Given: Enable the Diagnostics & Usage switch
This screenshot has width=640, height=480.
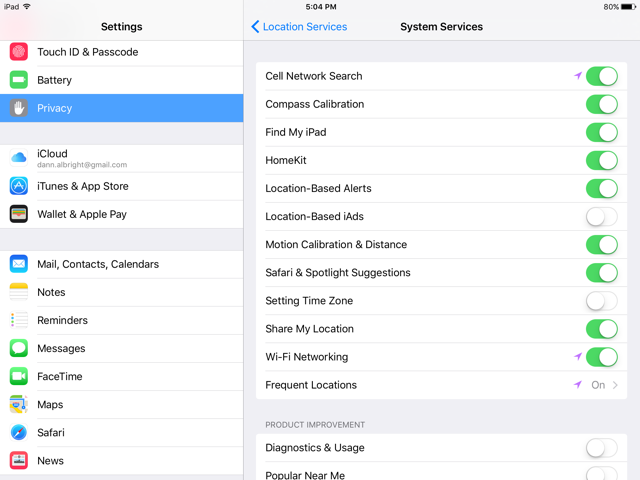Looking at the screenshot, I should (x=602, y=448).
